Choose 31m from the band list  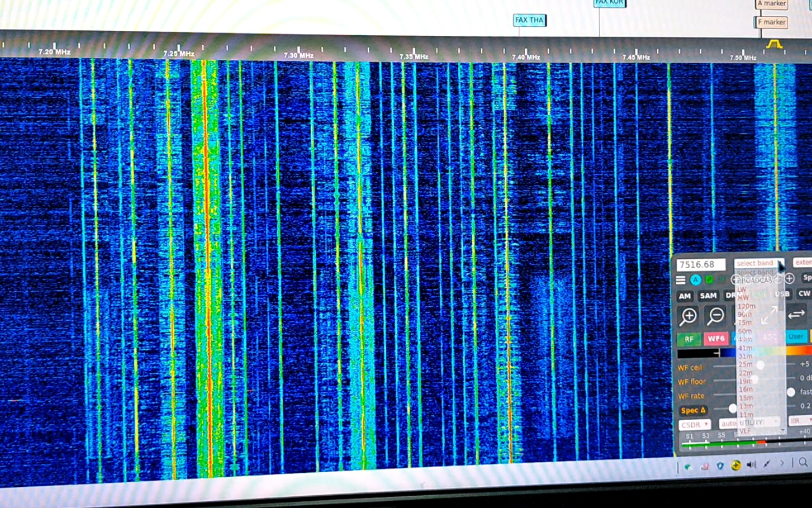point(745,356)
